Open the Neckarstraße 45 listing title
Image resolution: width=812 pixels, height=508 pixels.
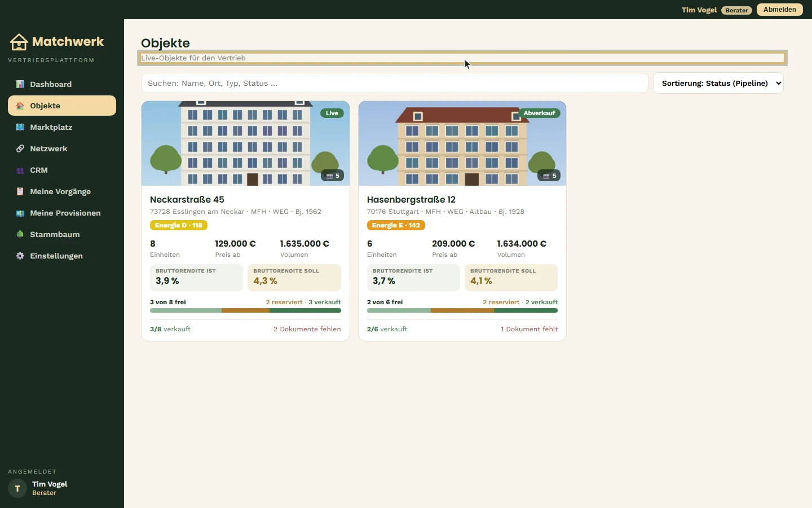click(x=187, y=199)
